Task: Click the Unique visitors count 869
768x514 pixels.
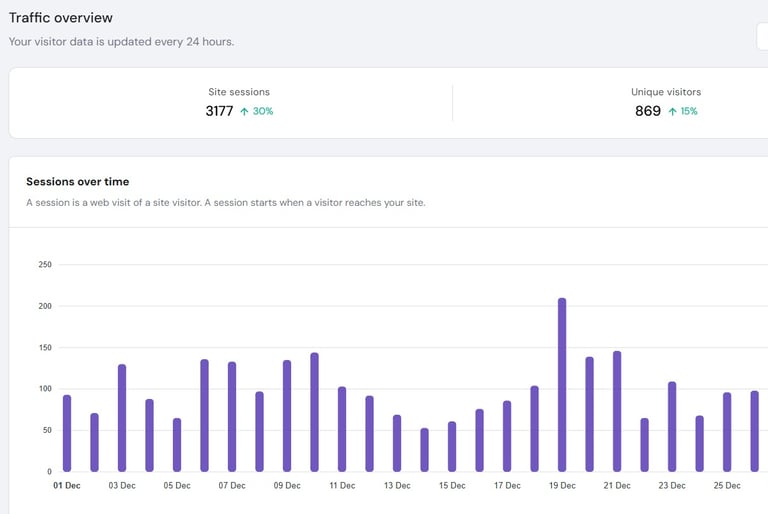Action: 648,111
